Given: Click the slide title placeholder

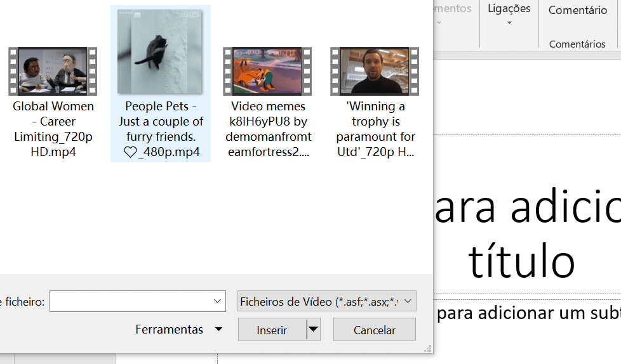Looking at the screenshot, I should pyautogui.click(x=527, y=235).
